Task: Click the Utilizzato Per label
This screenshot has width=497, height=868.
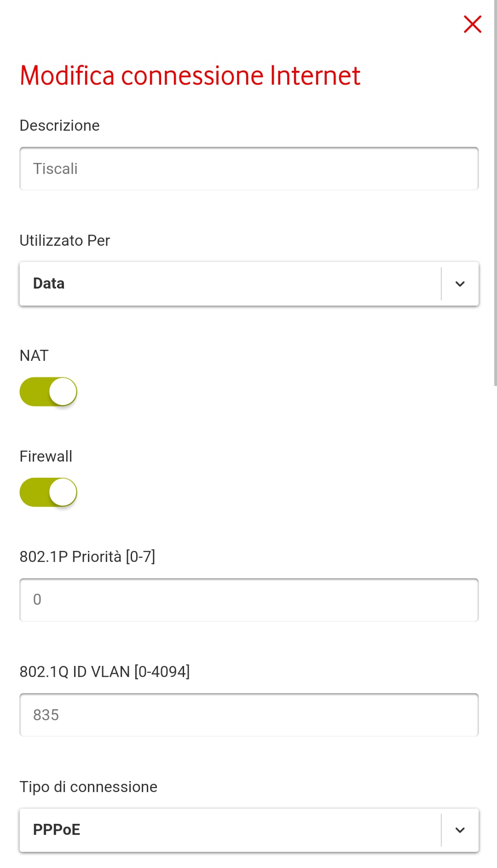Action: point(65,241)
